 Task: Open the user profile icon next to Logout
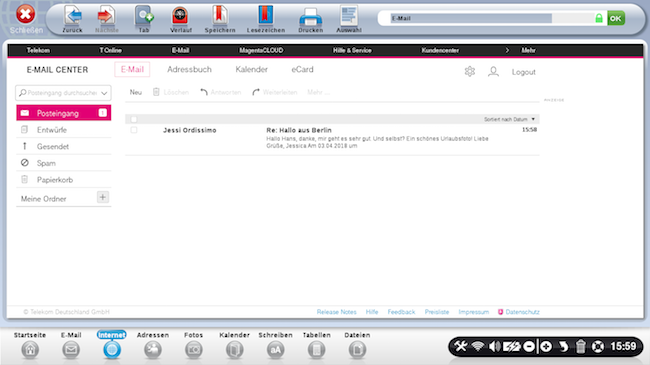493,72
